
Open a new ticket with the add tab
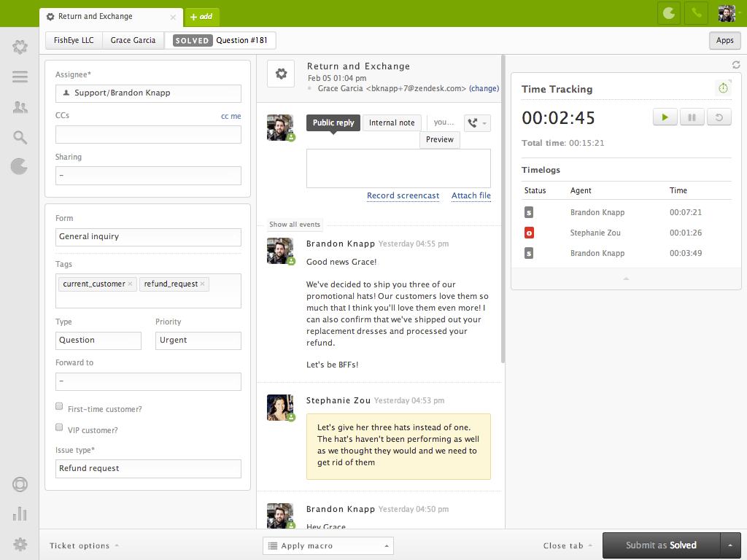click(x=202, y=16)
